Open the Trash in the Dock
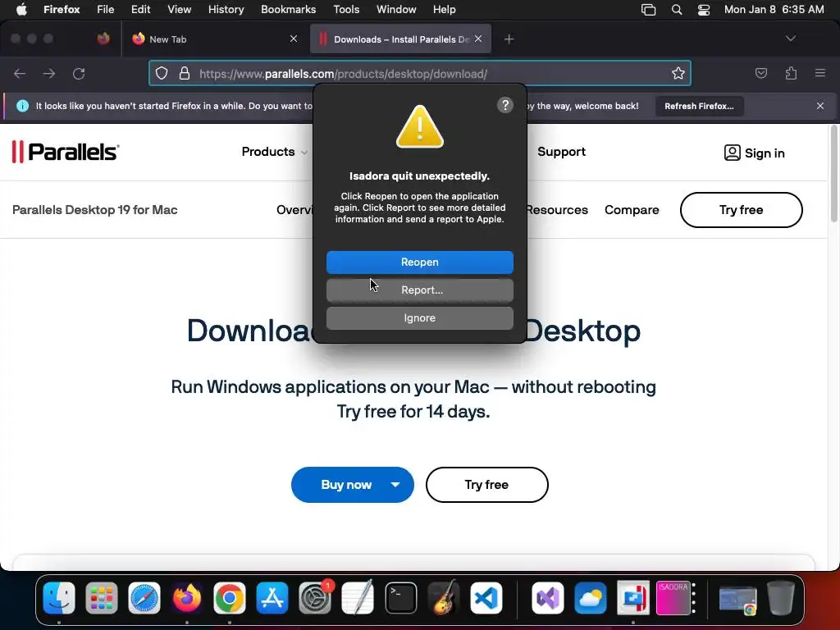Image resolution: width=840 pixels, height=630 pixels. click(x=781, y=598)
